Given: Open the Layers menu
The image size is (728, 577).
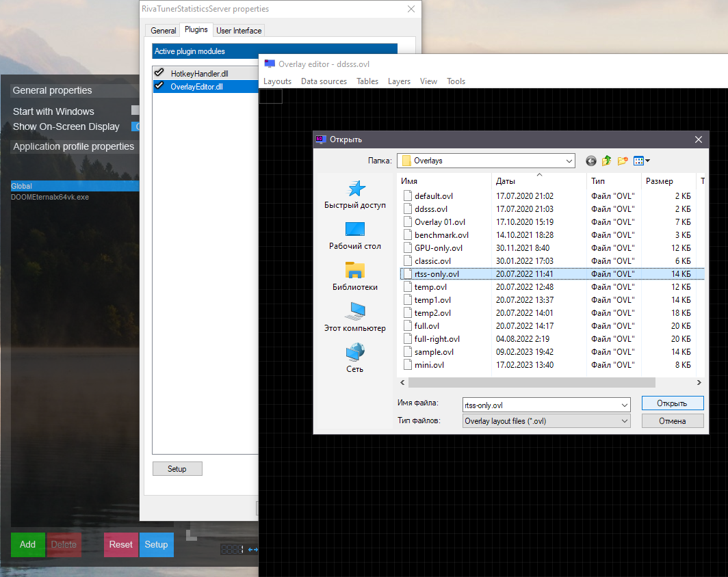Looking at the screenshot, I should [x=400, y=81].
